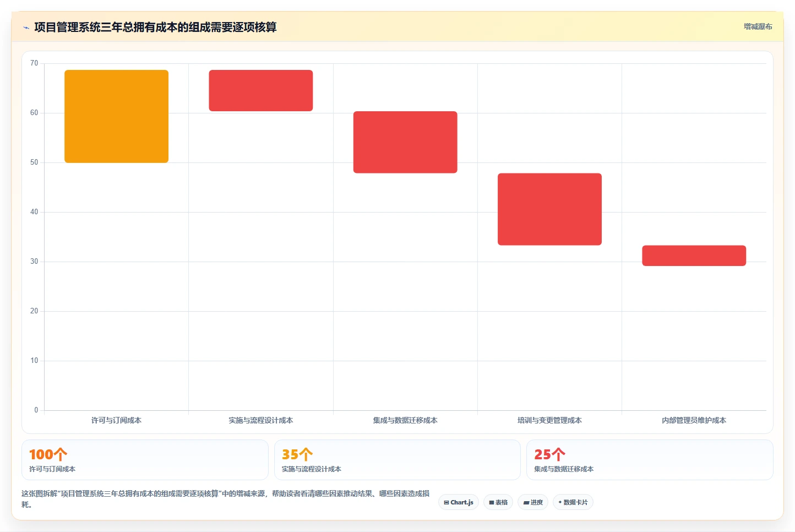795x532 pixels.
Task: Click the 数据卡片 tag chip
Action: 573,502
